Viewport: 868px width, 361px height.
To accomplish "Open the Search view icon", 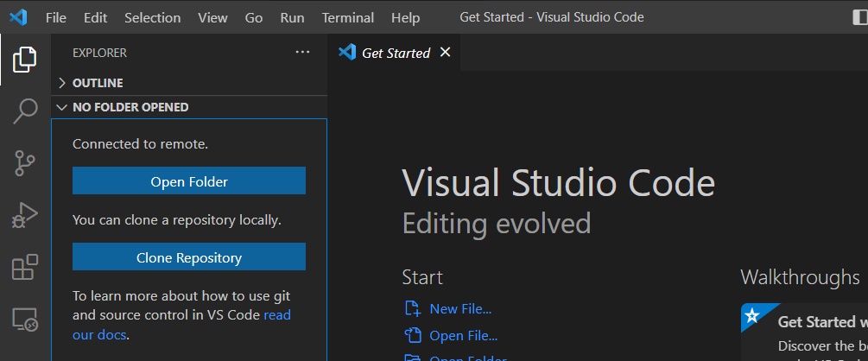I will [x=25, y=111].
